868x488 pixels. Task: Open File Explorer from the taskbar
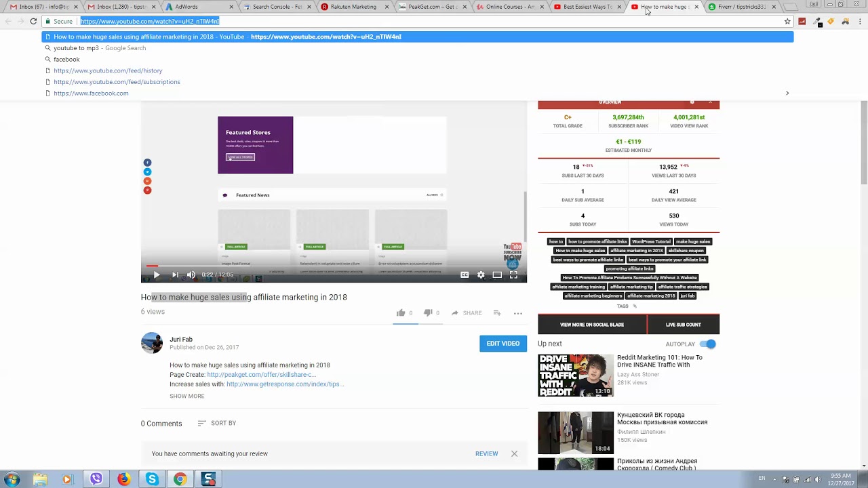40,479
